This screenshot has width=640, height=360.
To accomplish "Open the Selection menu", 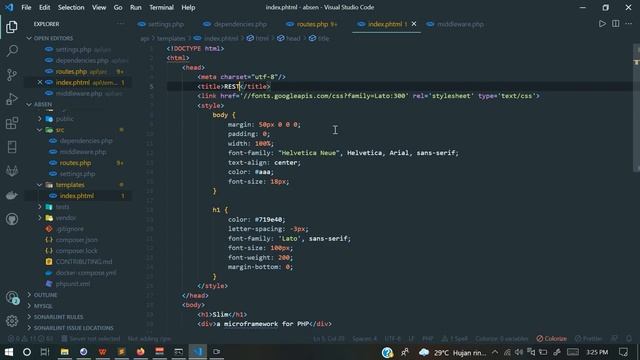I will point(71,7).
